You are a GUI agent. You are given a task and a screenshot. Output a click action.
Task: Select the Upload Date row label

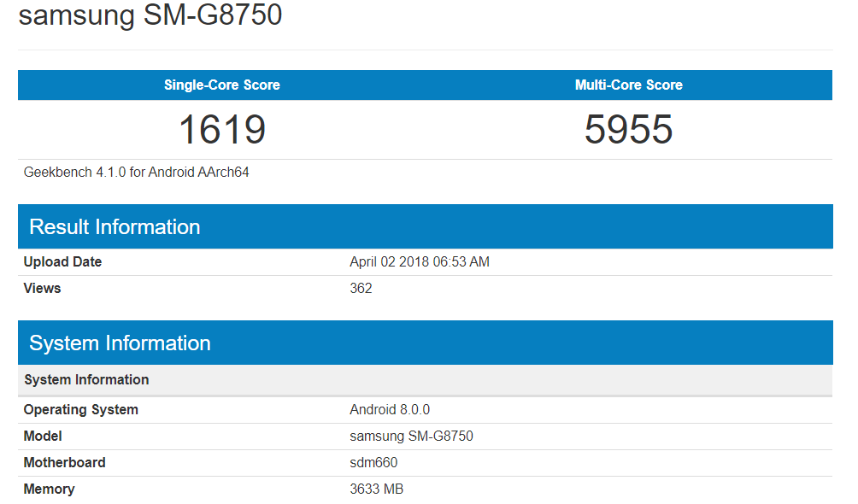click(x=62, y=261)
